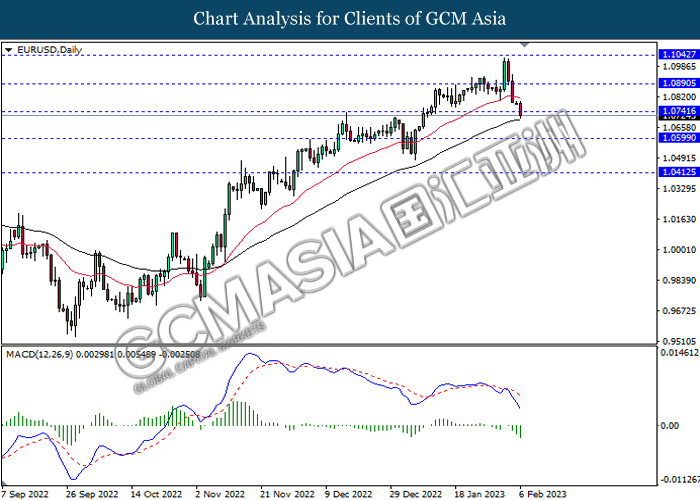700x500 pixels.
Task: Select the 1.05990 price level label
Action: [x=679, y=138]
